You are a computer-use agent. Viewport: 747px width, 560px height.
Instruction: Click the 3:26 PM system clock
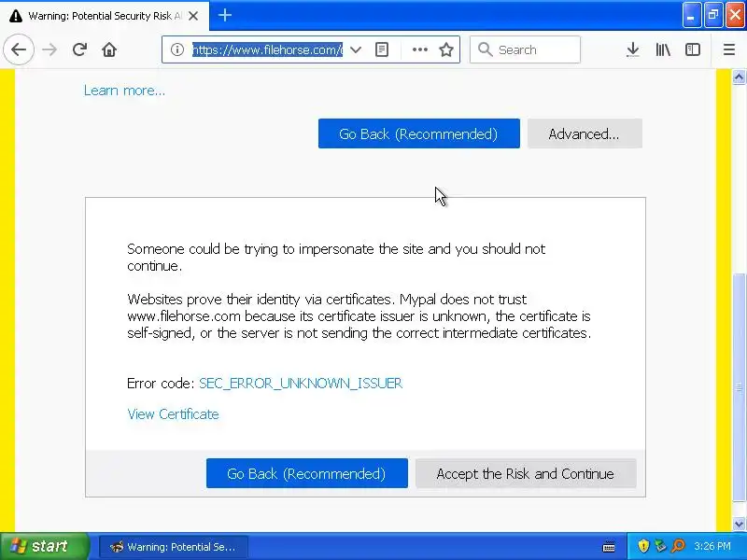point(712,546)
